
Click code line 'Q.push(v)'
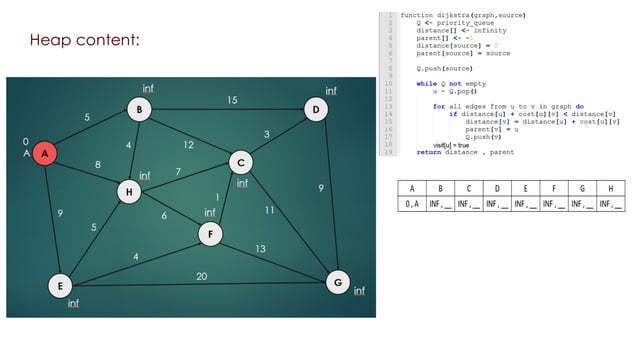tap(483, 137)
